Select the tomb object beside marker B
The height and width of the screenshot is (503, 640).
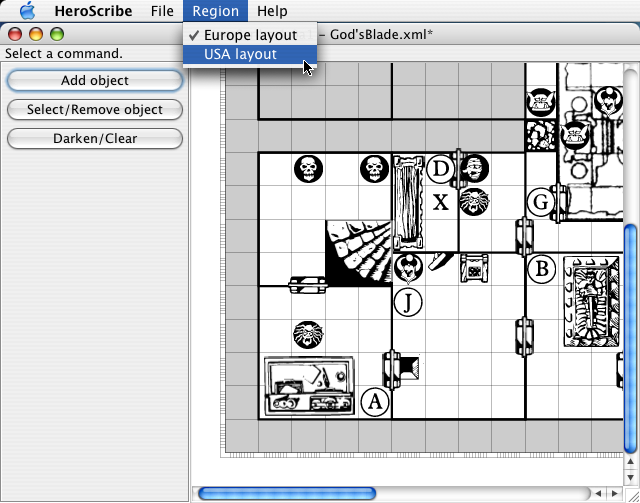click(591, 302)
